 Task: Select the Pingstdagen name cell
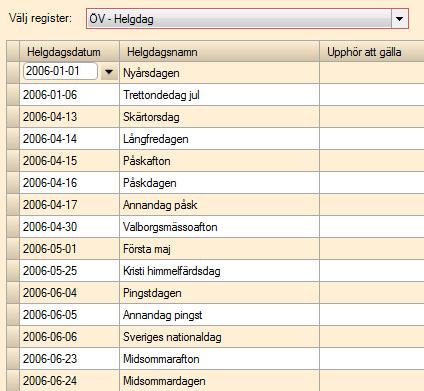click(x=219, y=293)
